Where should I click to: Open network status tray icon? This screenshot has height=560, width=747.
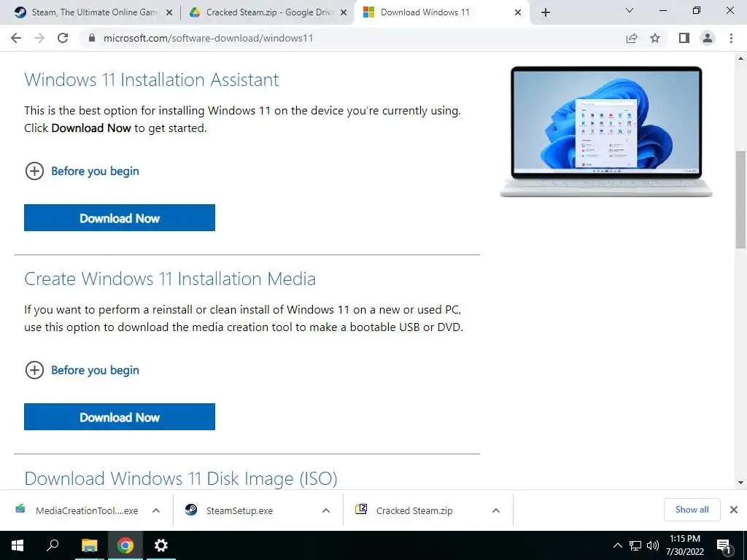635,545
